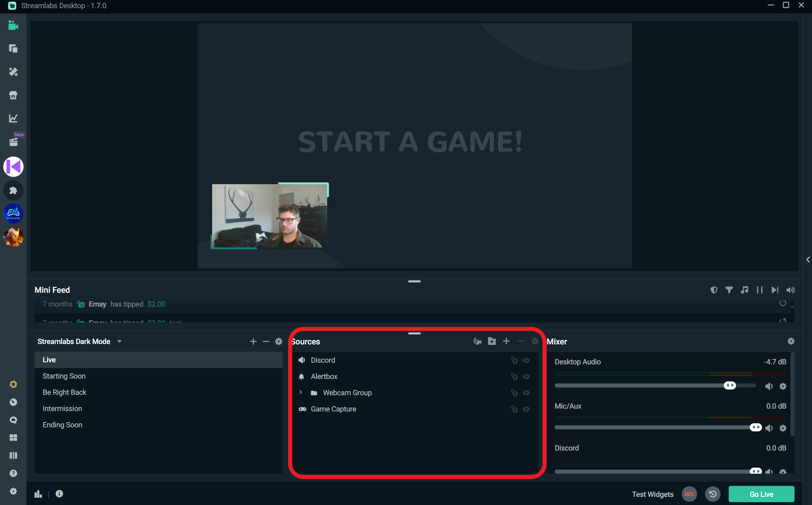Viewport: 812px width, 505px height.
Task: Add a folder in Sources panel
Action: [x=492, y=341]
